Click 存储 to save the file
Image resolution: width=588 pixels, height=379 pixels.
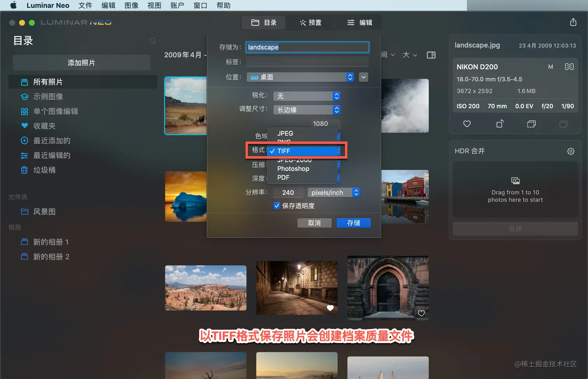click(x=353, y=223)
